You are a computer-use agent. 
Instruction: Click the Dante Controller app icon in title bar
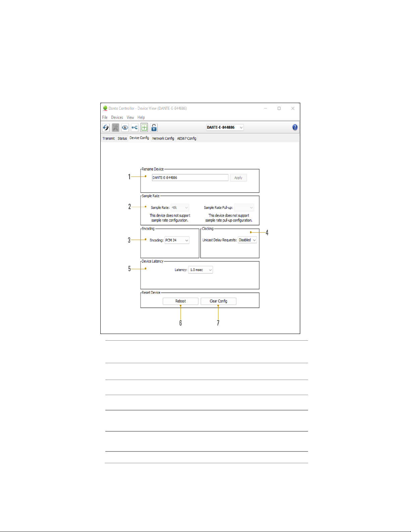105,108
